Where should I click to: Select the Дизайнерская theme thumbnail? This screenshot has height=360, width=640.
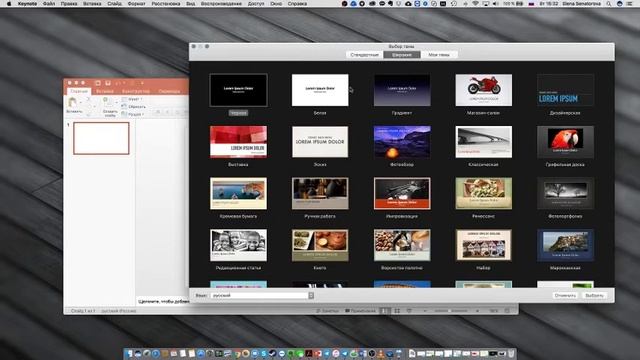click(565, 90)
